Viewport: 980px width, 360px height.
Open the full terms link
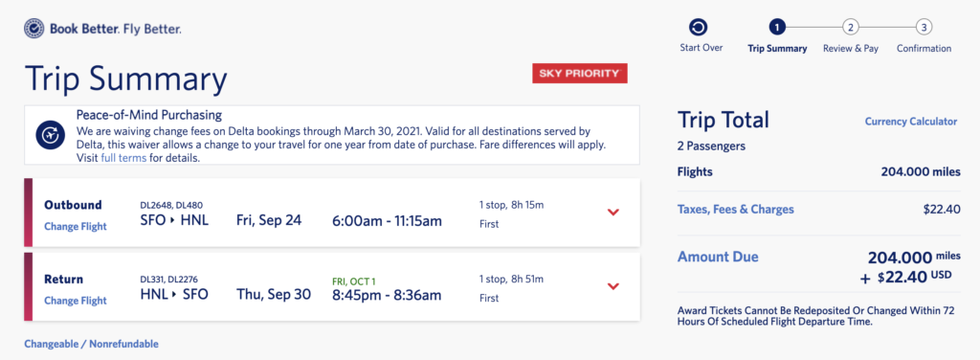[123, 158]
